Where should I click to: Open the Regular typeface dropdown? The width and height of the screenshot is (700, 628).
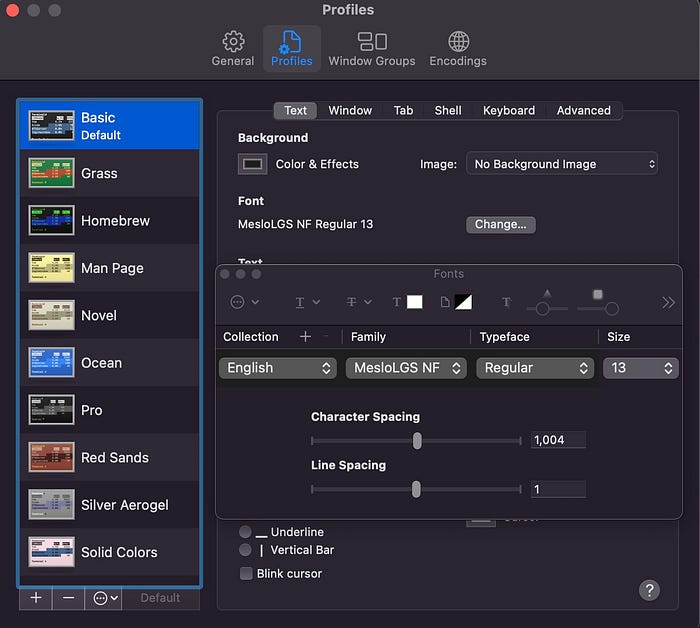tap(535, 368)
